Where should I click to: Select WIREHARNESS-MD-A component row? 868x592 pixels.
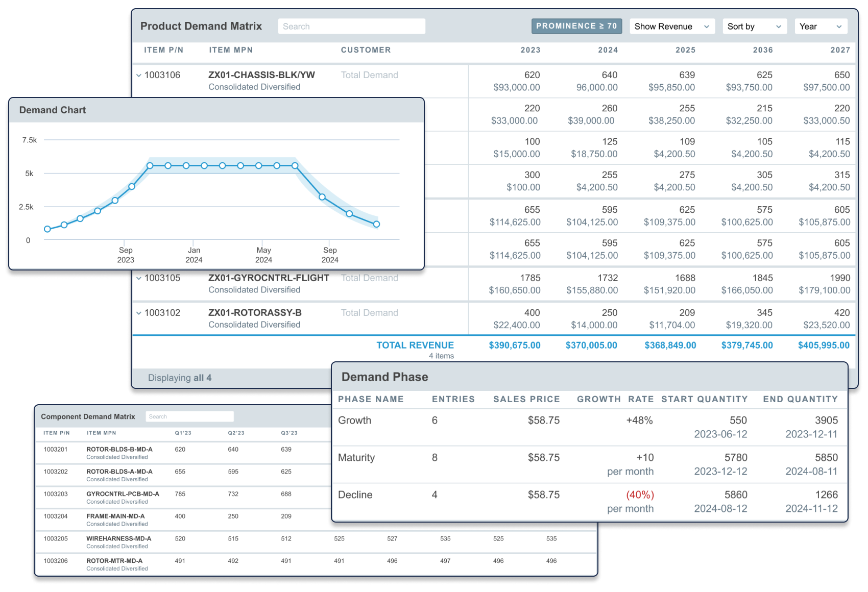(316, 542)
